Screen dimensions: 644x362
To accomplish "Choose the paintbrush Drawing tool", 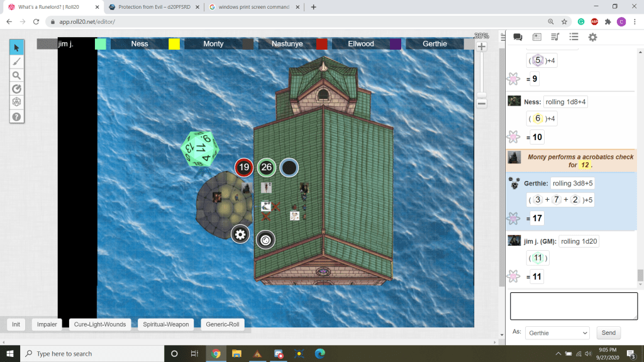I will point(17,62).
